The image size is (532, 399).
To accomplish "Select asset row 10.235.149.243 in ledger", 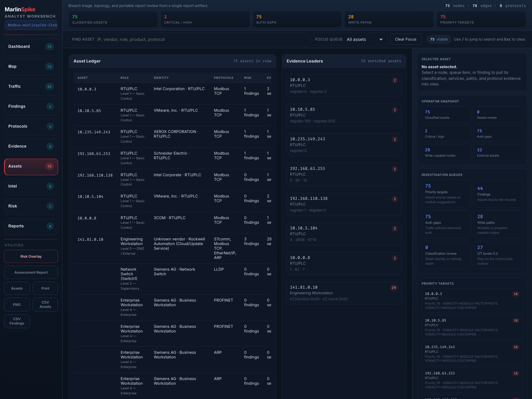I will coord(172,137).
